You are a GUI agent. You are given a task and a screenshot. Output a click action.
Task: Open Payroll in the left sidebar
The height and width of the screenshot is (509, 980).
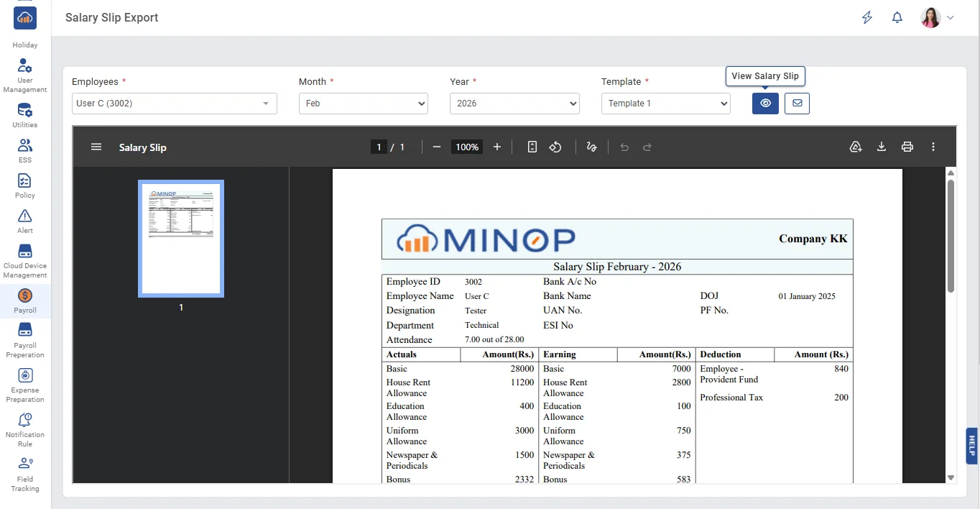coord(25,301)
